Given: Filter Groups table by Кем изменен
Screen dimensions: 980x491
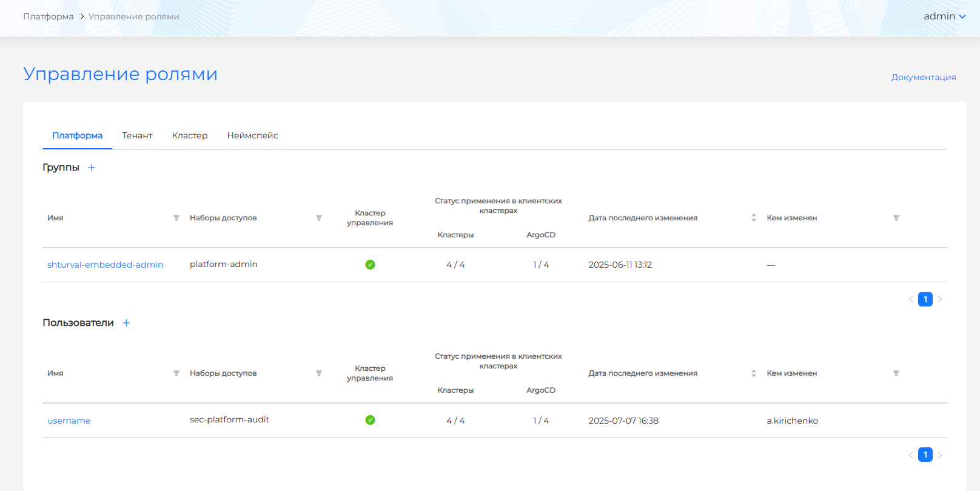Looking at the screenshot, I should click(896, 218).
